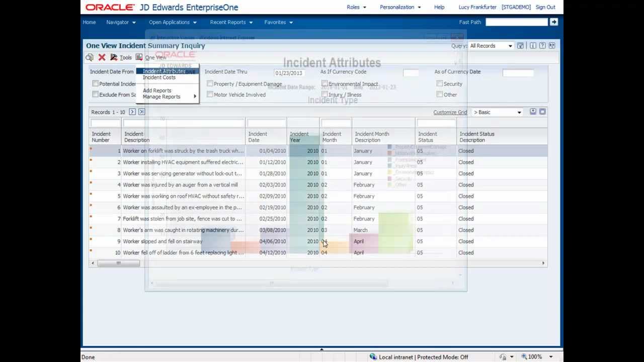Select Incident Costs from One View menu
Screen dimensions: 644x362
159,77
